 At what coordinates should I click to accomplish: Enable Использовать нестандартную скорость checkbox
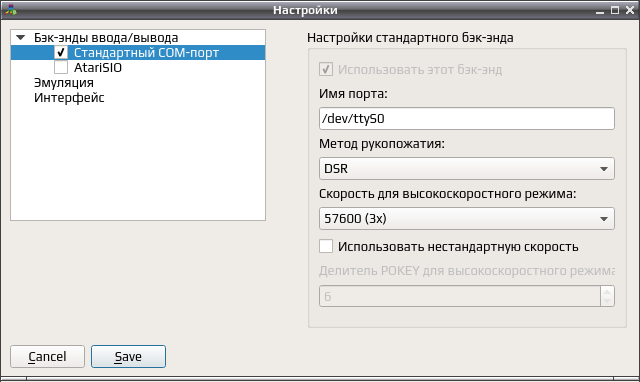tap(326, 247)
